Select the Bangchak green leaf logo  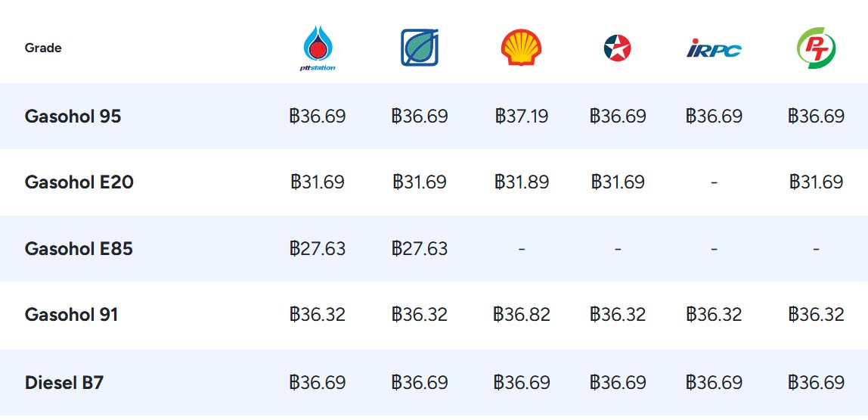[420, 48]
